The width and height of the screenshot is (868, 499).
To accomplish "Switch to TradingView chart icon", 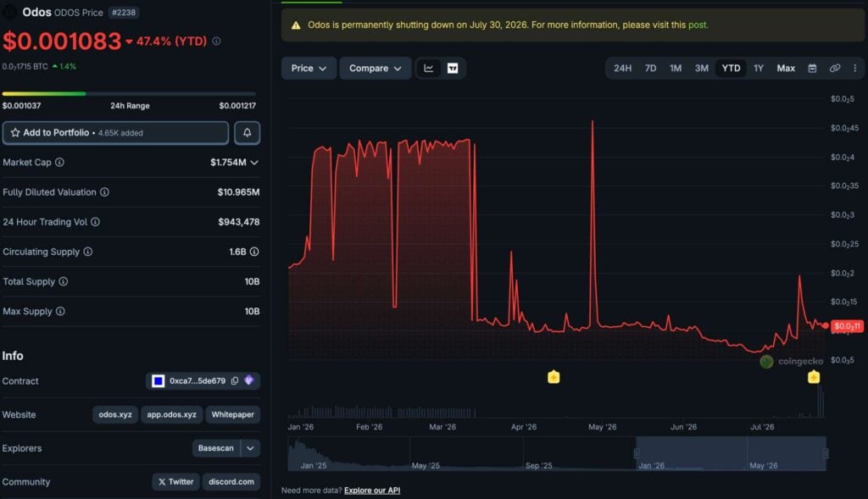I will click(453, 68).
